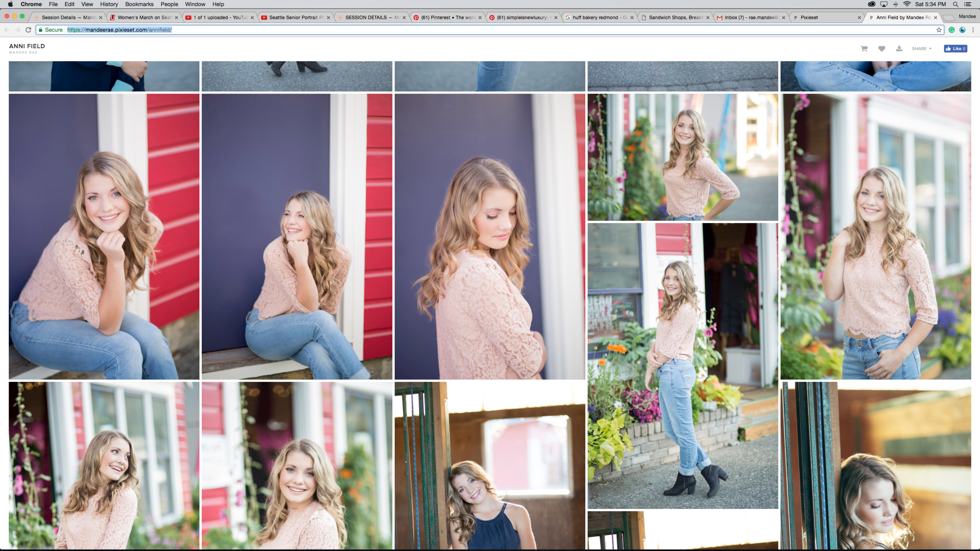Click the Creative Cloud menu bar icon
The width and height of the screenshot is (980, 551).
[871, 4]
